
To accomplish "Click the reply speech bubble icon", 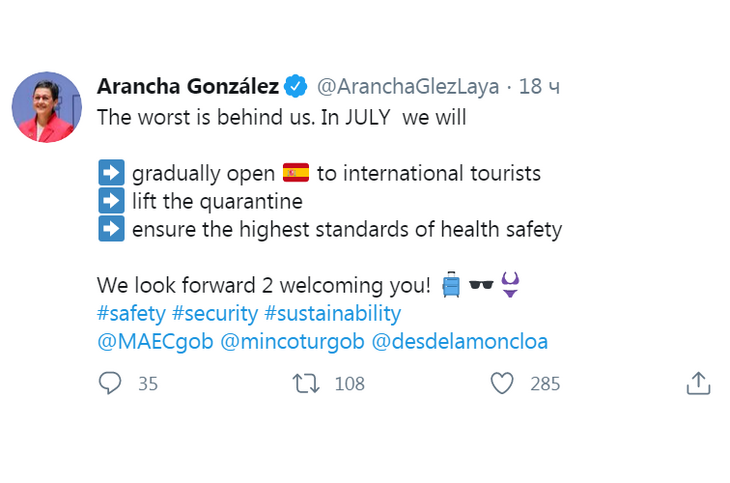I will click(110, 383).
